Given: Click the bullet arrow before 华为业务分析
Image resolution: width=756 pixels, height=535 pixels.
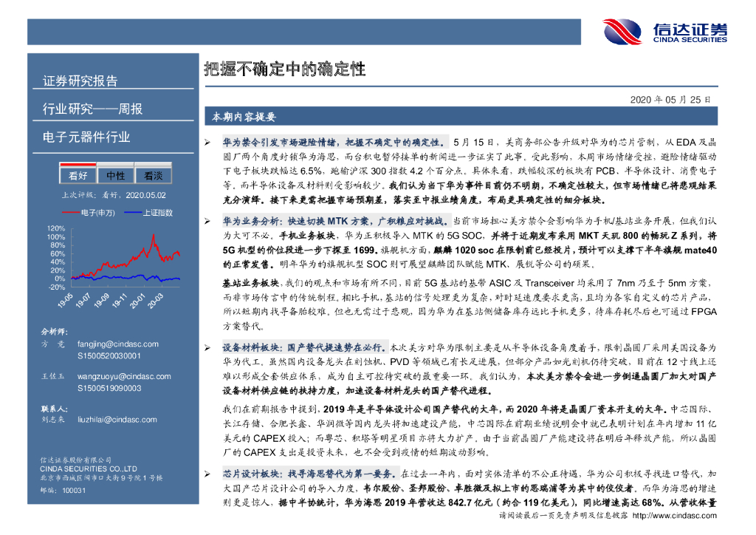Looking at the screenshot, I should tap(207, 221).
